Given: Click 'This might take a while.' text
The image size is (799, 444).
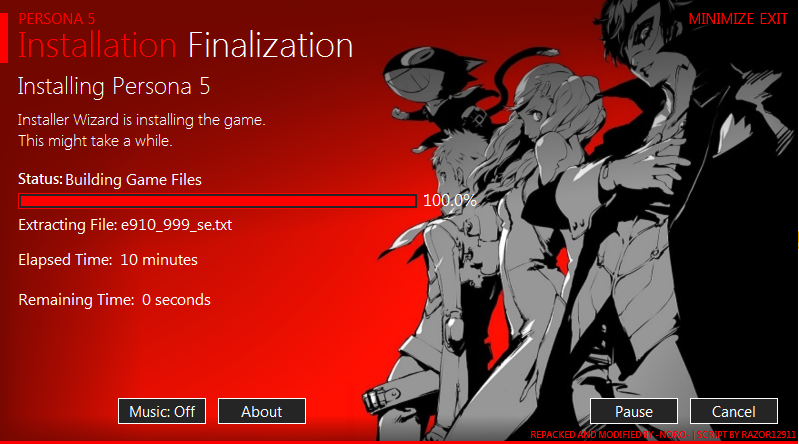Looking at the screenshot, I should click(95, 141).
